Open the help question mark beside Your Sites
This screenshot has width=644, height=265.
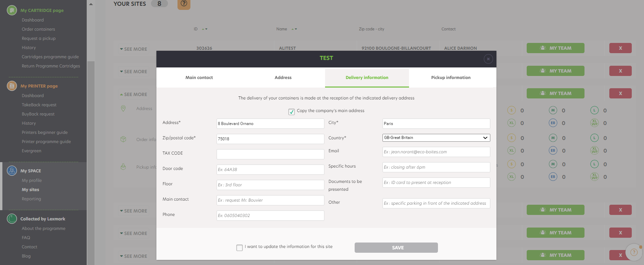click(x=184, y=4)
